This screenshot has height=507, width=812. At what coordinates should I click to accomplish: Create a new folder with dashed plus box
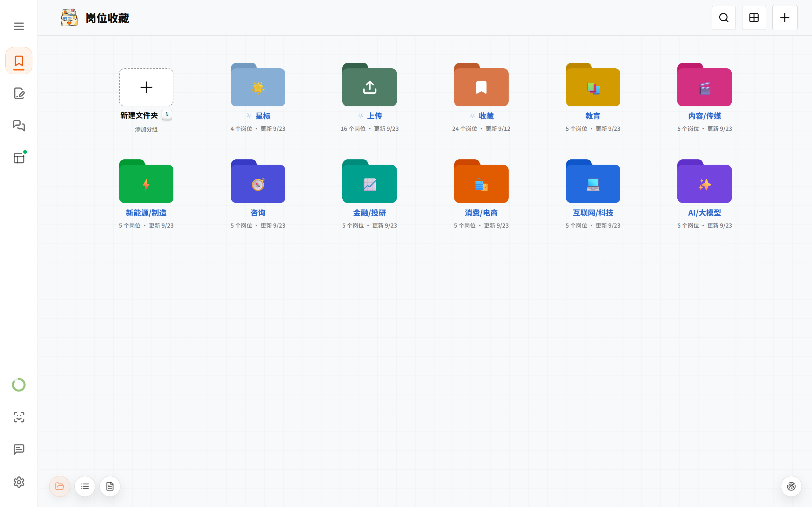point(146,87)
